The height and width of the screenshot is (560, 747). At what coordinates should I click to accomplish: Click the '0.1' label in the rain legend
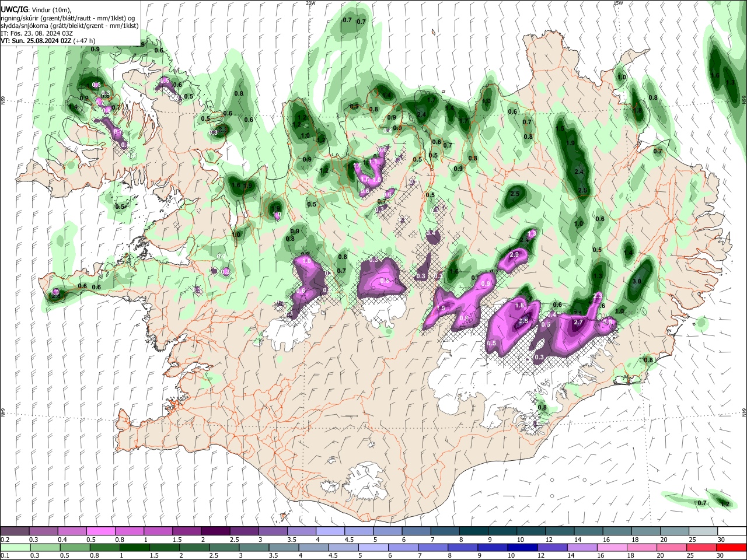coord(5,556)
